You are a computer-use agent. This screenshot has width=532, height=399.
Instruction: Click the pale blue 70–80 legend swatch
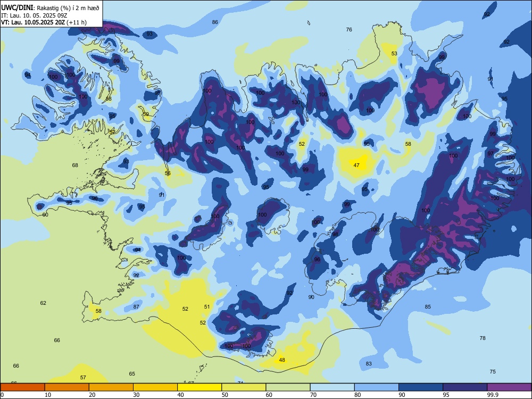[x=332, y=387]
